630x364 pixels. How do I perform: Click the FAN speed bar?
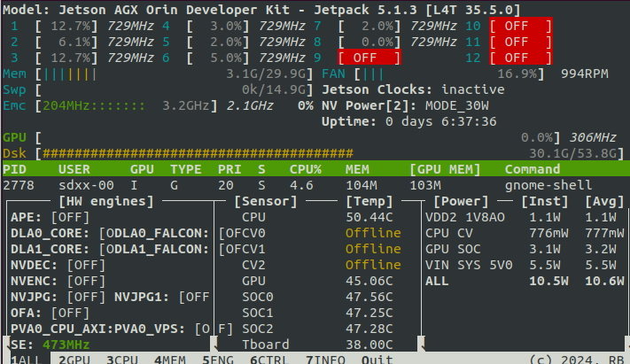coord(449,74)
